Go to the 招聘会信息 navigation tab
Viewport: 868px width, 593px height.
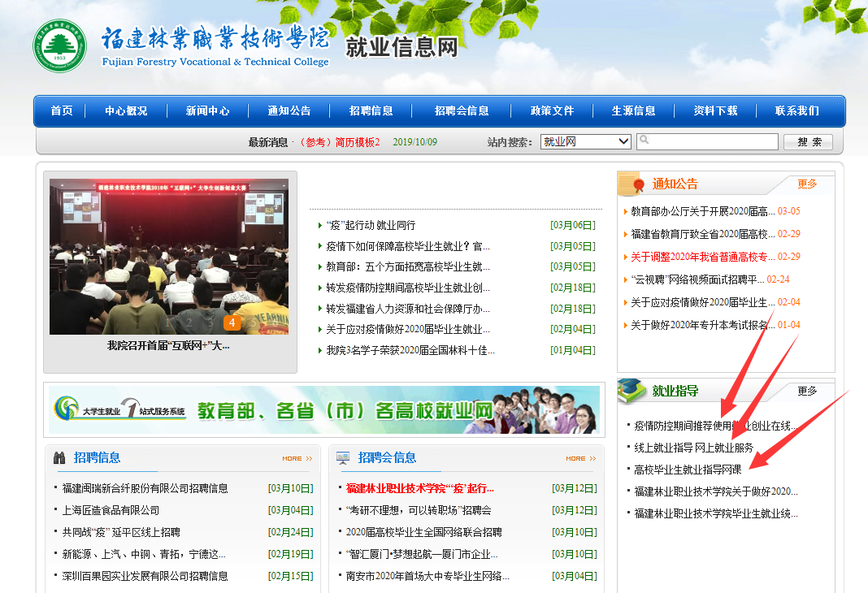tap(462, 110)
